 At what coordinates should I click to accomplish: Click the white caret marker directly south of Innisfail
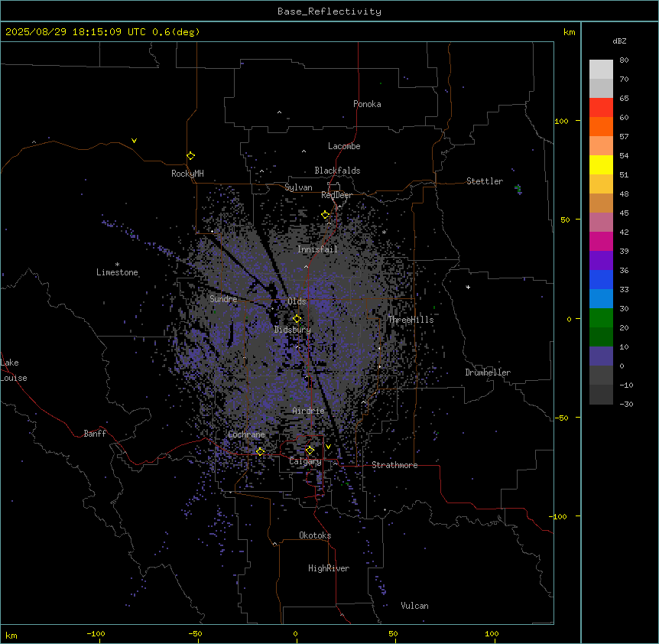[x=306, y=266]
